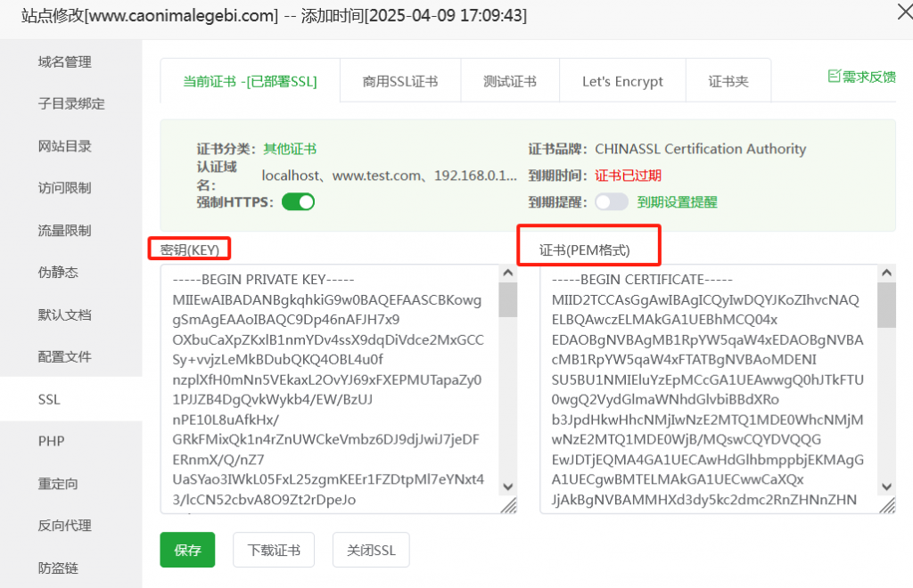Viewport: 913px width, 588px height.
Task: Open 重定向 settings
Action: (x=58, y=484)
